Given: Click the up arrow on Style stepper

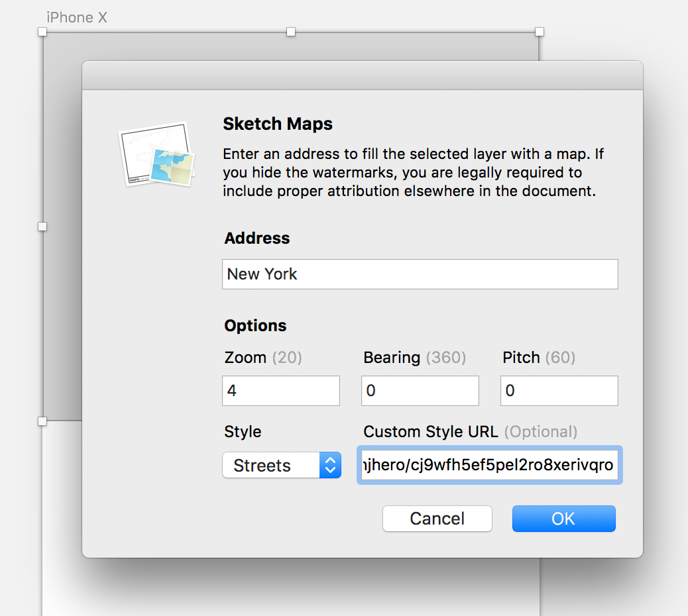Looking at the screenshot, I should coord(330,460).
